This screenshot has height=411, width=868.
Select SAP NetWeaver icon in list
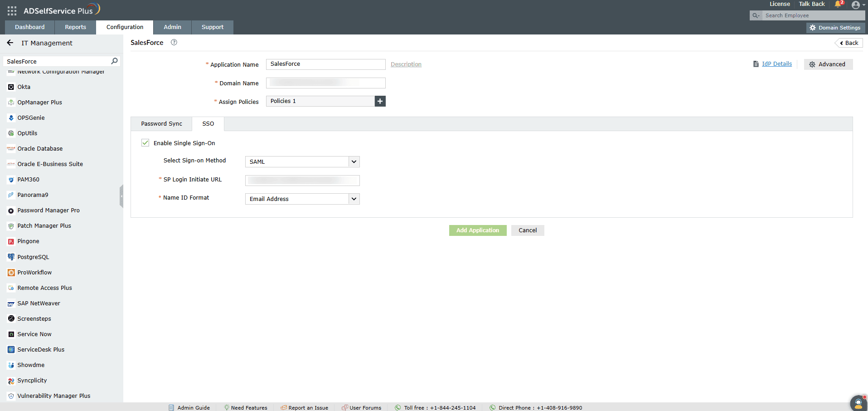click(11, 303)
